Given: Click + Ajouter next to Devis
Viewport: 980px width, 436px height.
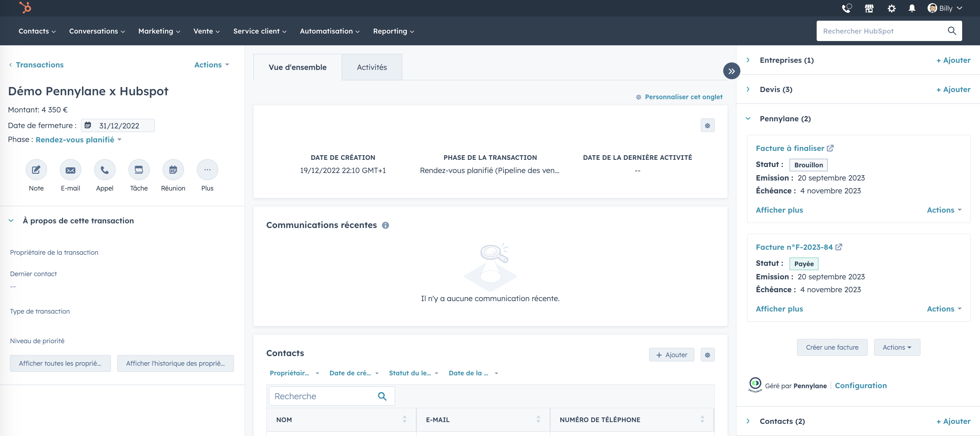Looking at the screenshot, I should 953,90.
